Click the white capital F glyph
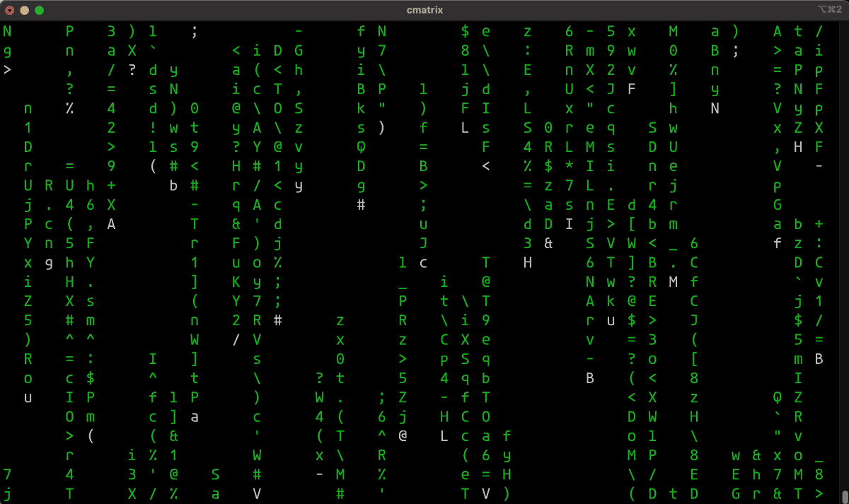The height and width of the screenshot is (504, 849). tap(630, 89)
